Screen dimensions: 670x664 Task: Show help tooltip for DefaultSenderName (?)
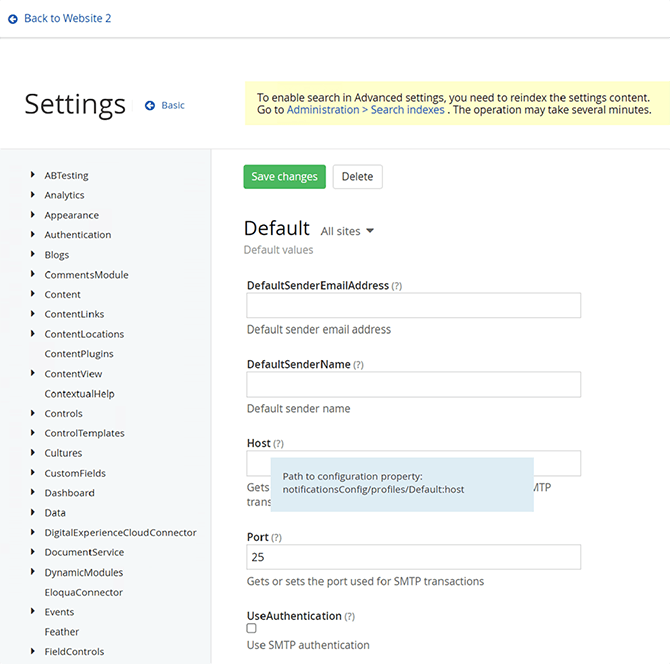click(358, 365)
